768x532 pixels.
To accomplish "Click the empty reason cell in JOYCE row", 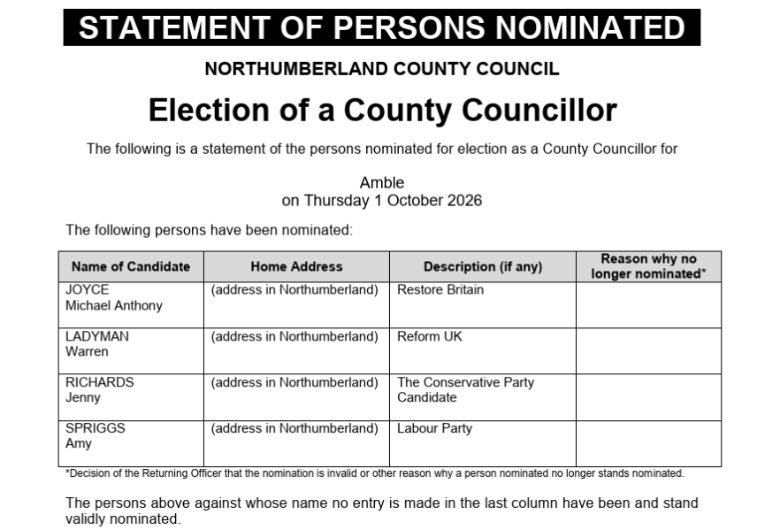I will [x=648, y=305].
